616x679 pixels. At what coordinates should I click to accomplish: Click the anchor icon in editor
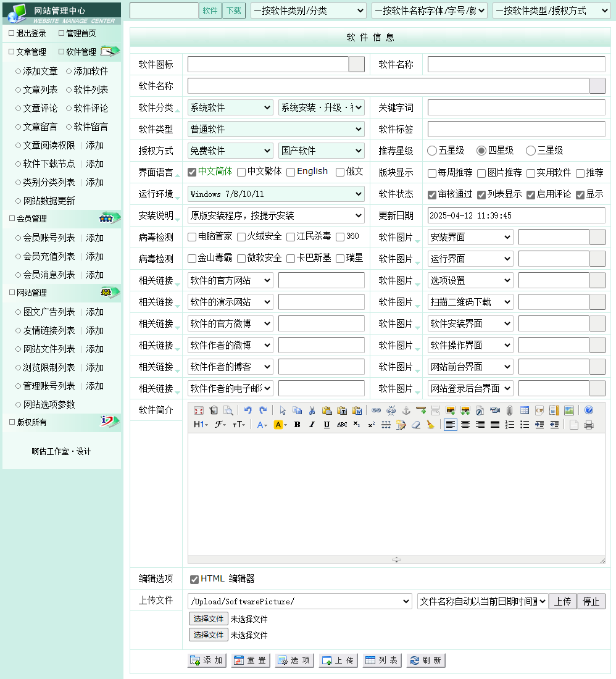(x=406, y=410)
